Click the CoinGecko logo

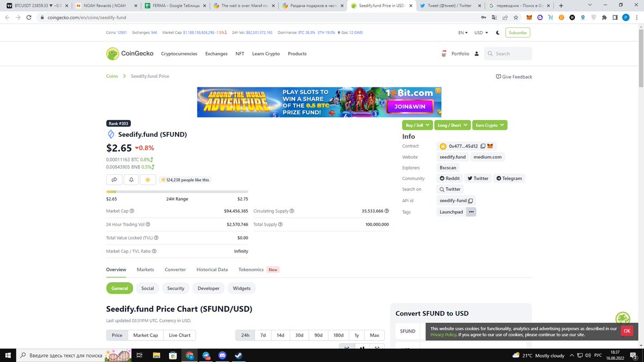point(129,54)
